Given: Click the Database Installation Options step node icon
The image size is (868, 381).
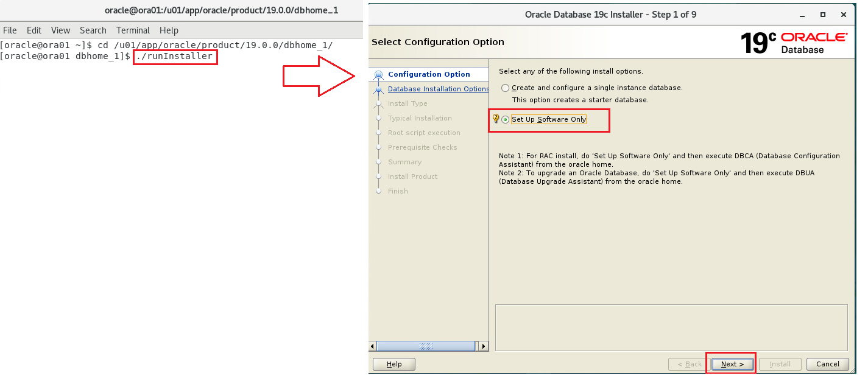Looking at the screenshot, I should click(x=379, y=89).
